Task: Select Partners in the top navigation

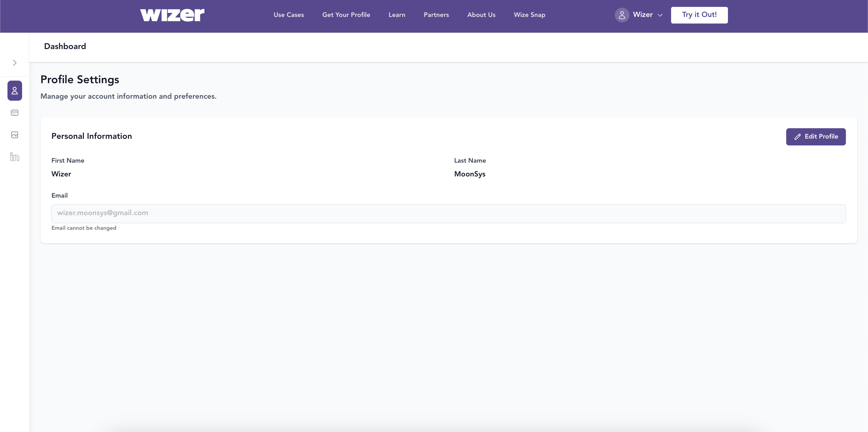Action: [436, 15]
